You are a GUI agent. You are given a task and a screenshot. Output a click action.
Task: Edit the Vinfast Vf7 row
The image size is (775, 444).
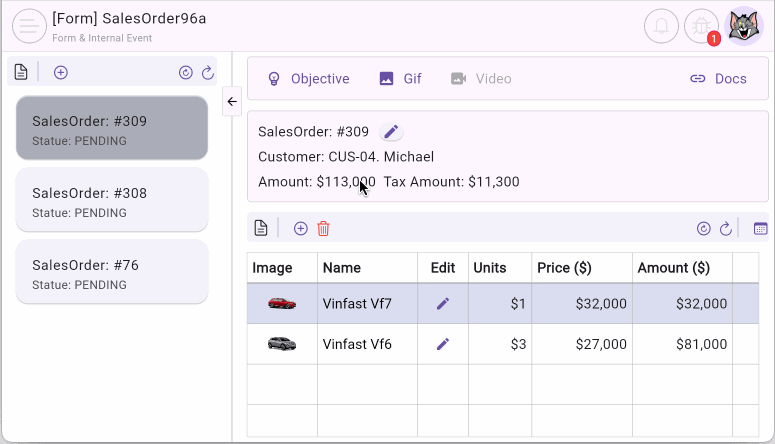443,303
